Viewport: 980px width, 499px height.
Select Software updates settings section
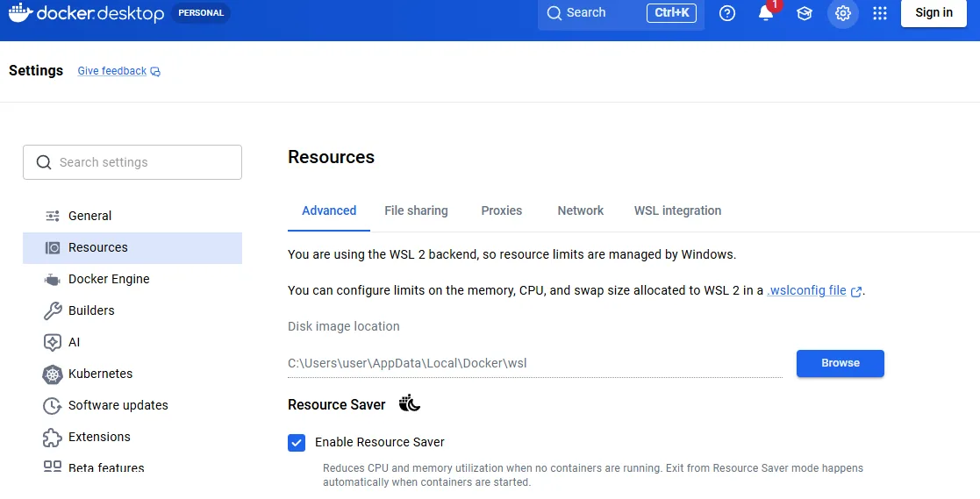pos(132,405)
